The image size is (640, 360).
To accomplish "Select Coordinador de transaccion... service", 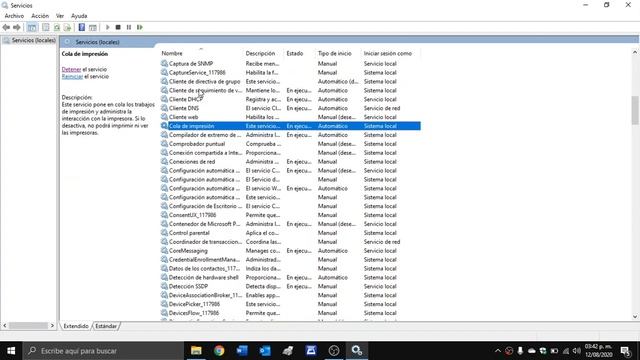I will point(205,242).
